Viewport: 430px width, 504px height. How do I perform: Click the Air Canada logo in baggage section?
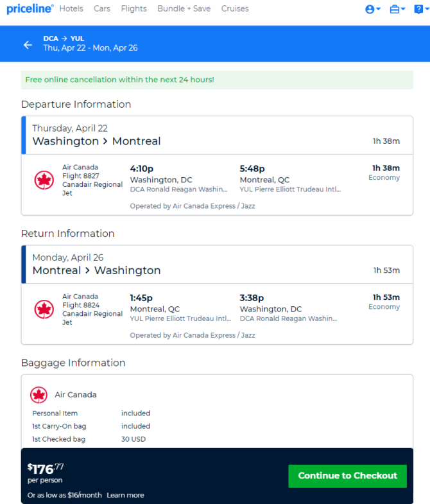[39, 395]
